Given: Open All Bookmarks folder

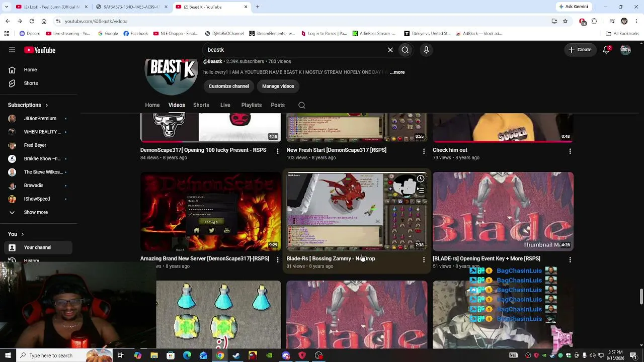Looking at the screenshot, I should 622,34.
